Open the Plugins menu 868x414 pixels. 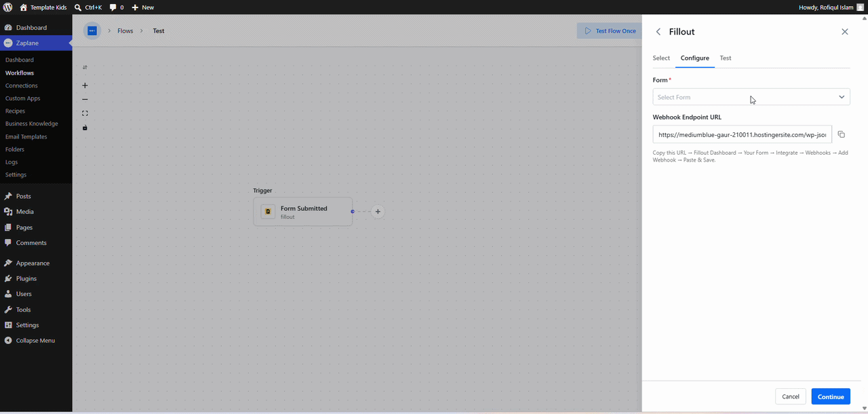coord(36,278)
